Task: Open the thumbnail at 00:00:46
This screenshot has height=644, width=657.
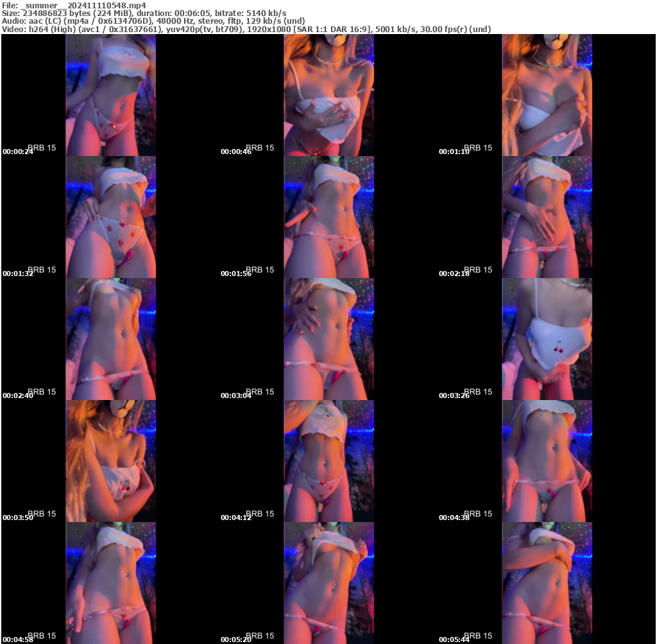Action: 329,94
